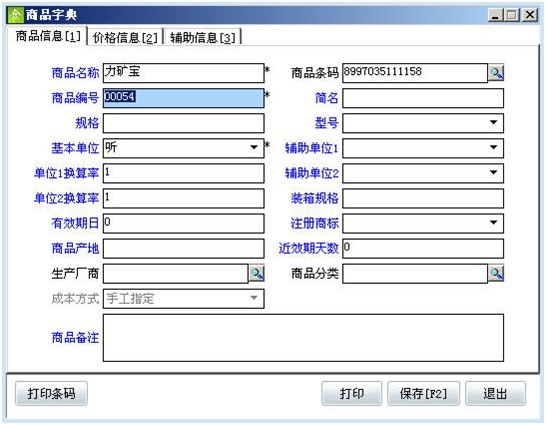546x425 pixels.
Task: Click the 退出 button
Action: [x=495, y=394]
